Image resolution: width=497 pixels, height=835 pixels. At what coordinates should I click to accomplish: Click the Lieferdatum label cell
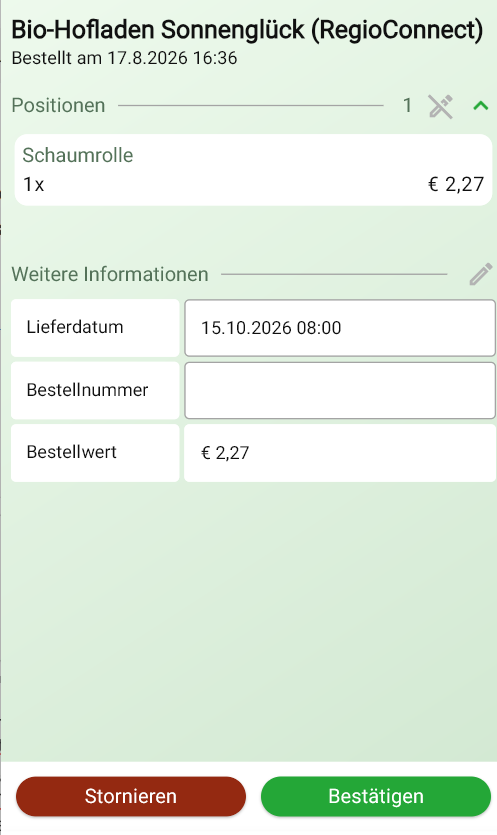(95, 328)
